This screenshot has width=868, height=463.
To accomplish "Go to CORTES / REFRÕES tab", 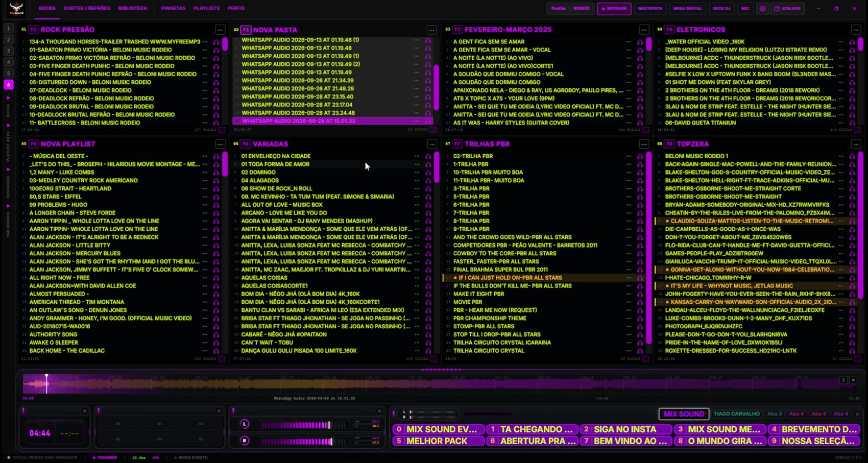I will coord(87,8).
